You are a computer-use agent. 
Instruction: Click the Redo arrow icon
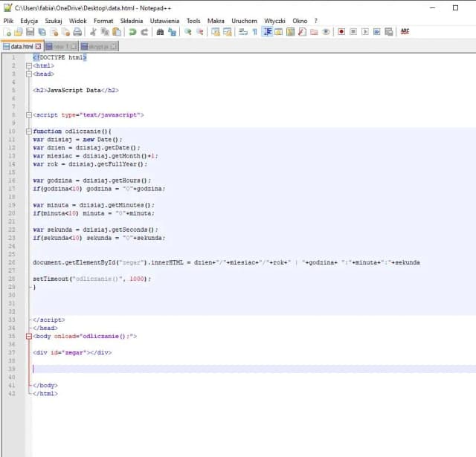click(x=144, y=32)
